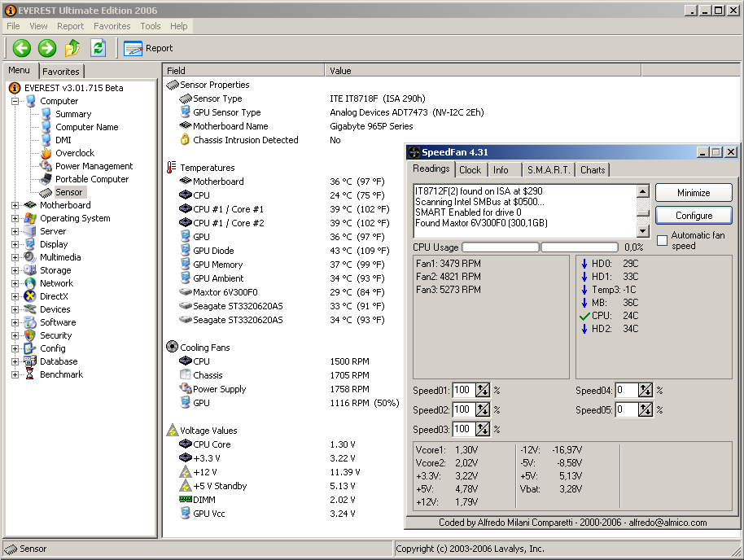Click the green Forward arrow toolbar icon
Image resolution: width=744 pixels, height=560 pixels.
[47, 48]
